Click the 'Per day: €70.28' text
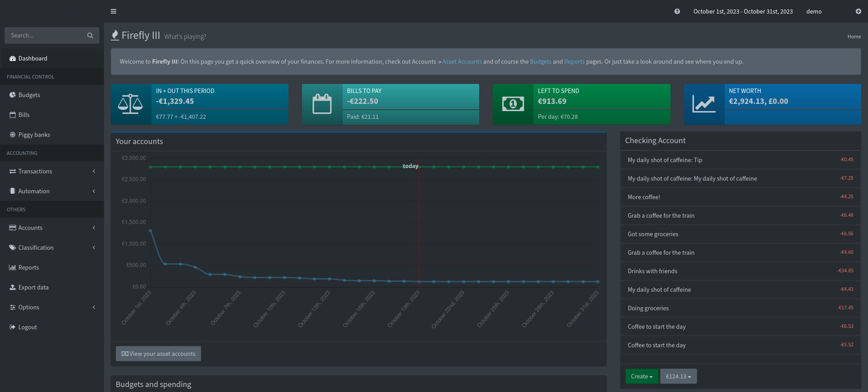The height and width of the screenshot is (392, 868). 557,117
